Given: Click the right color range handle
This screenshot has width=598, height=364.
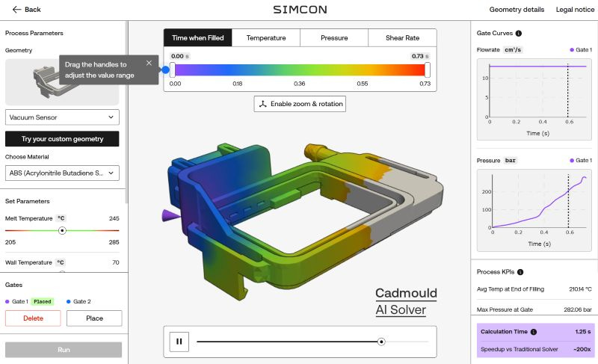Looking at the screenshot, I should [427, 70].
